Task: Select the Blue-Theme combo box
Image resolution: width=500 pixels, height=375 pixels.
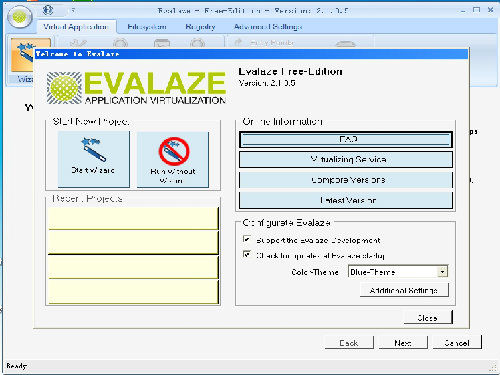Action: (x=398, y=272)
